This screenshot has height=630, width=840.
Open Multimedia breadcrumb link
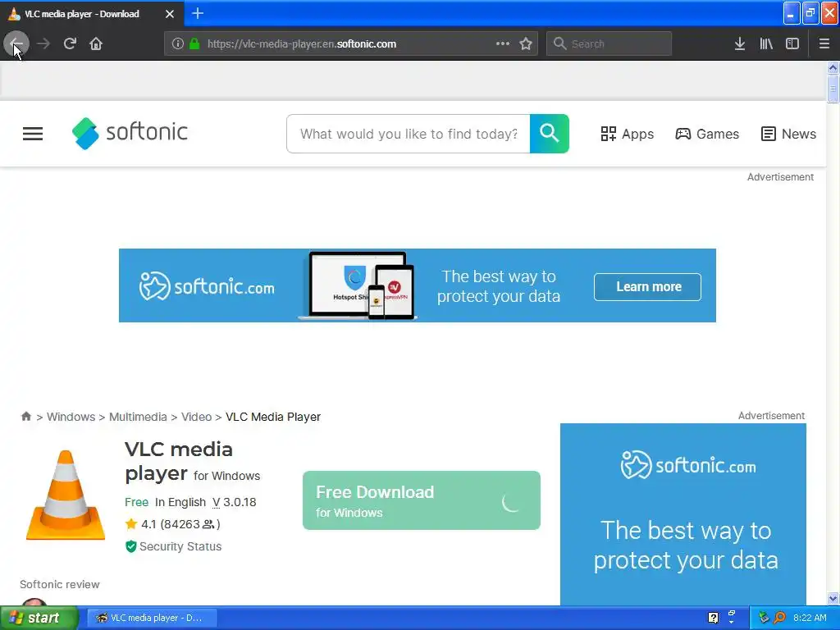pos(138,417)
